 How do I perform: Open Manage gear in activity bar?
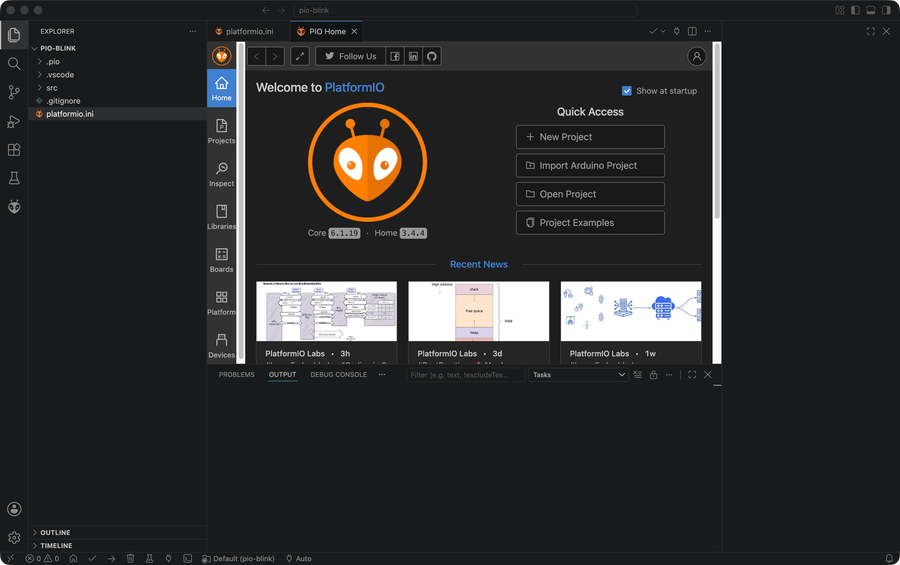coord(14,537)
